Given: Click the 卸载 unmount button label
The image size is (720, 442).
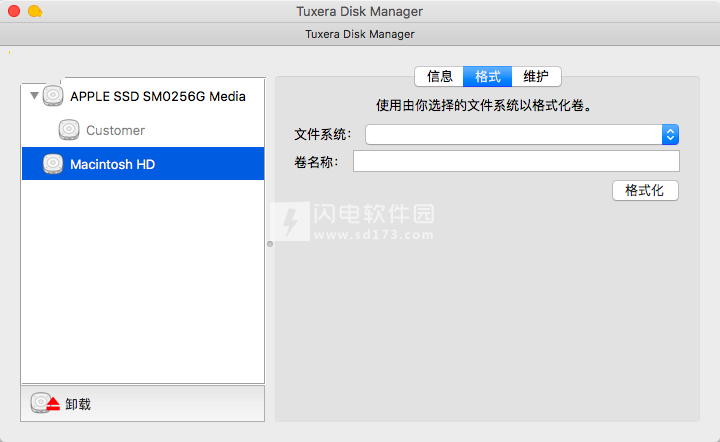Looking at the screenshot, I should click(78, 404).
